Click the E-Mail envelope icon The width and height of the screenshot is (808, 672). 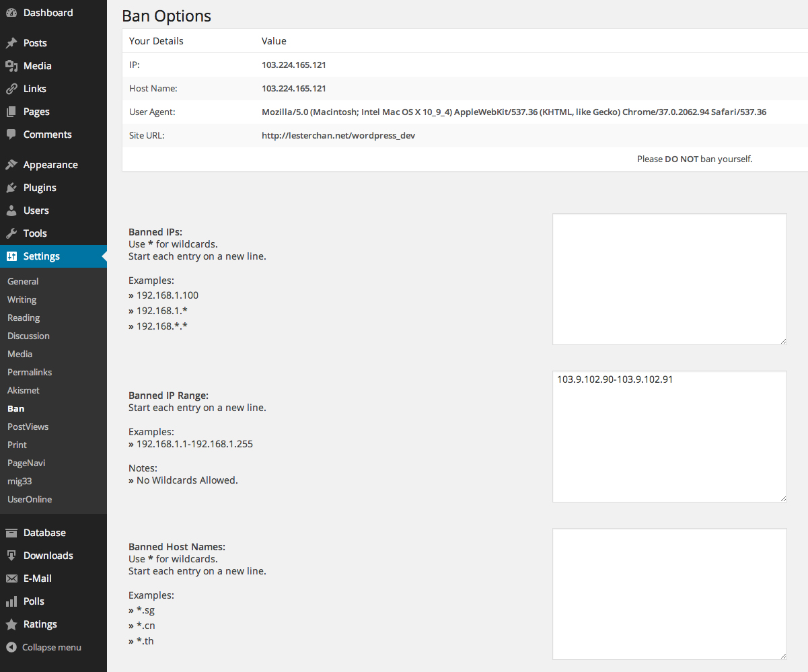(11, 578)
